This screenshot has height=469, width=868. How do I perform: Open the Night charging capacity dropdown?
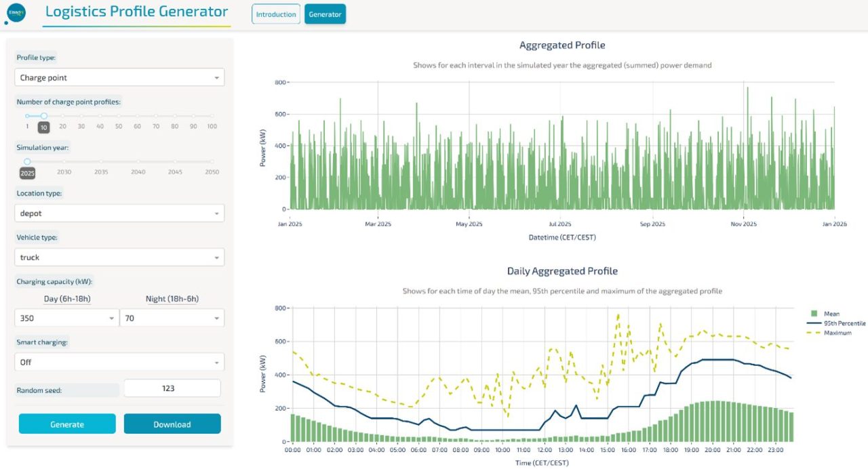tap(172, 318)
